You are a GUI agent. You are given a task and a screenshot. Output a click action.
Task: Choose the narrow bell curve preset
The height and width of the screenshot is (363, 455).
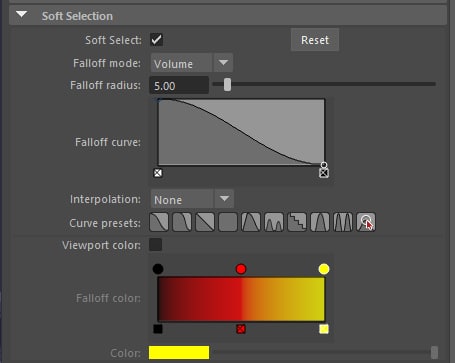(x=320, y=222)
